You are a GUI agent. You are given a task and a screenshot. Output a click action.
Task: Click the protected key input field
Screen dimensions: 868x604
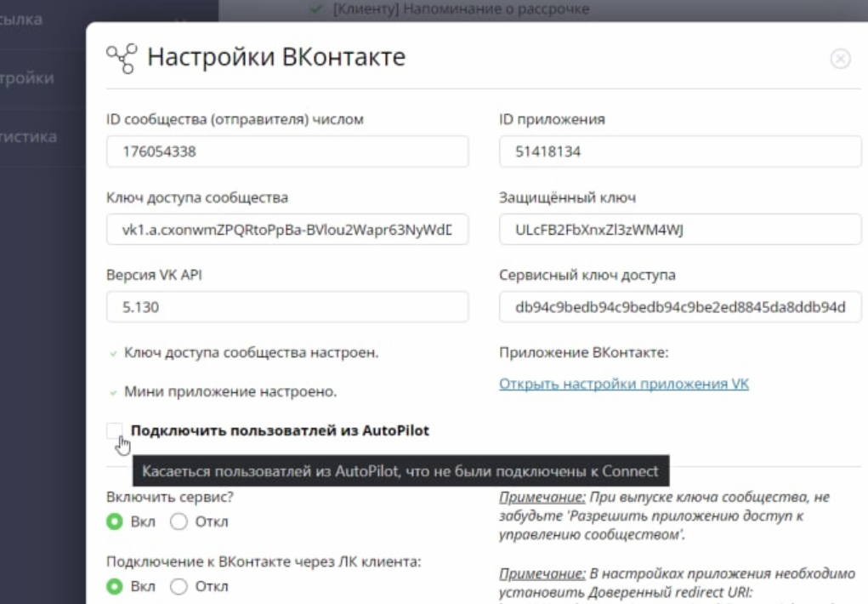[x=680, y=230]
